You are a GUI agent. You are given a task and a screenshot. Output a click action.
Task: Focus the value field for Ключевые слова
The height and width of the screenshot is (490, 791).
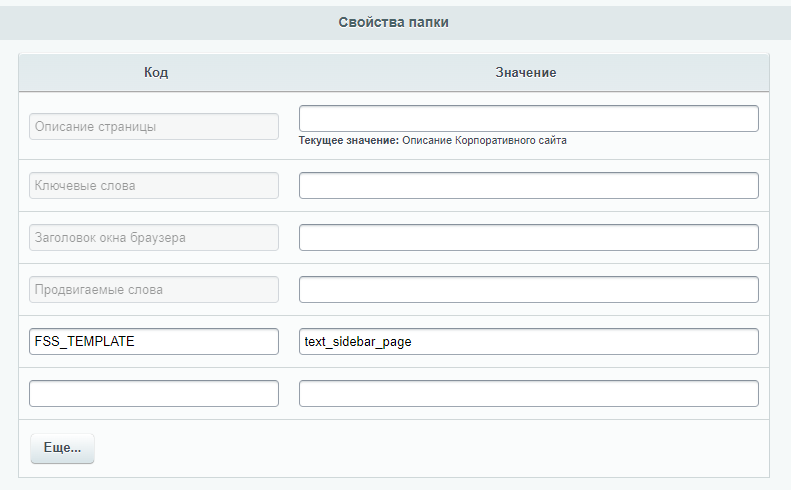[529, 186]
